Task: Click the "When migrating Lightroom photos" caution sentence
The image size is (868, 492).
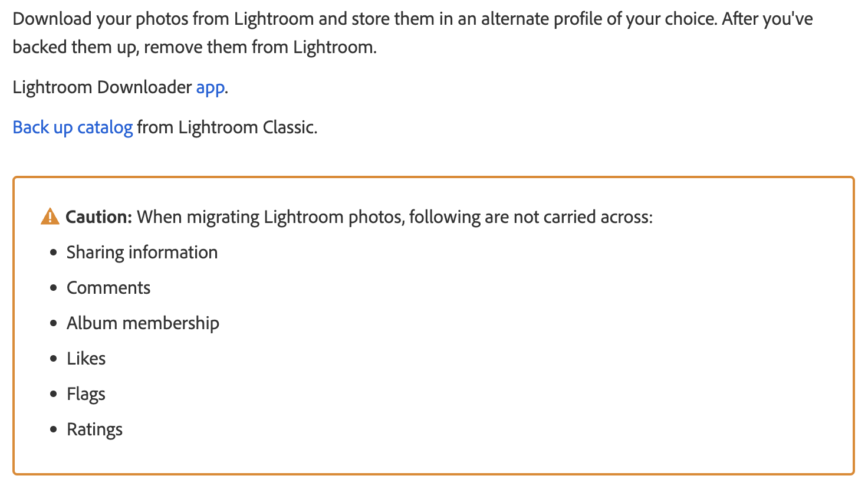Action: [x=394, y=217]
